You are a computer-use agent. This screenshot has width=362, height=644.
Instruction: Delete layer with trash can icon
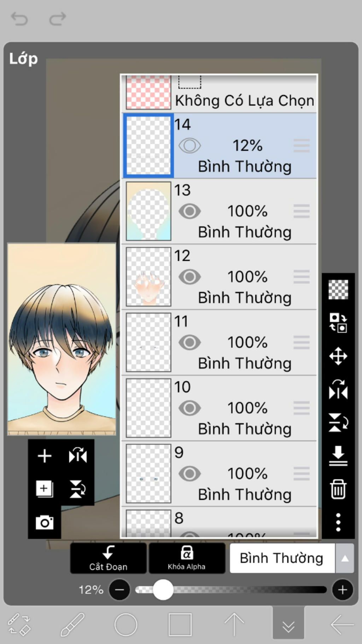click(x=338, y=489)
